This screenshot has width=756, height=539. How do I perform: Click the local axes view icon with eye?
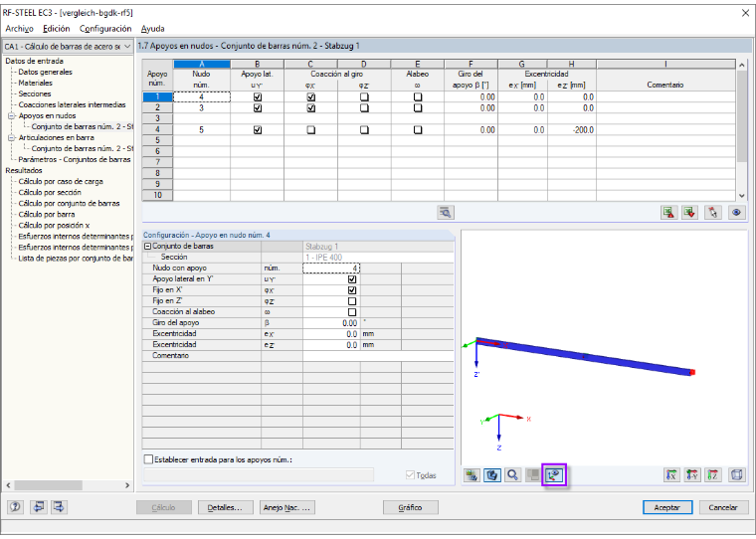[x=554, y=475]
